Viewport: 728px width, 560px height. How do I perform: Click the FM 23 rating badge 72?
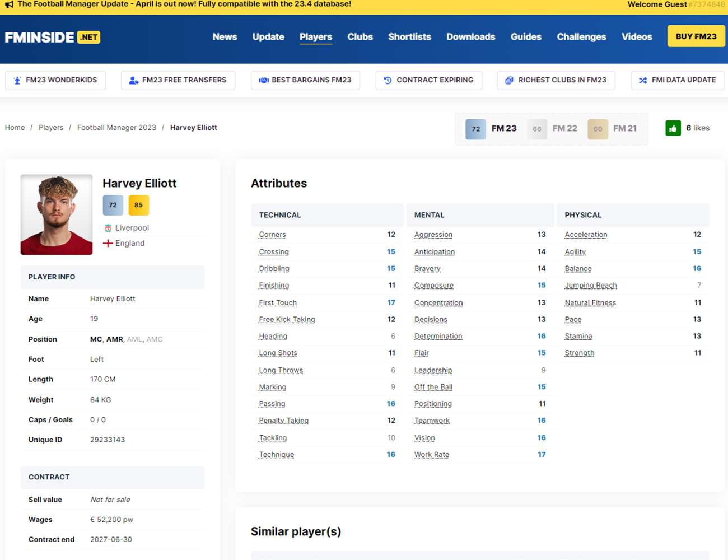(475, 129)
